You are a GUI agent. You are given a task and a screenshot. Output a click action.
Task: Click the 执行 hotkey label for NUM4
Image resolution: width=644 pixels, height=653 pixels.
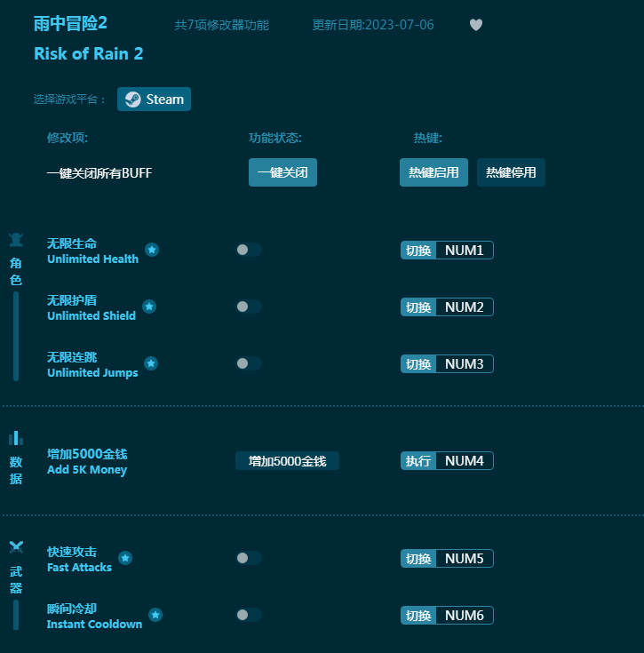pos(418,461)
